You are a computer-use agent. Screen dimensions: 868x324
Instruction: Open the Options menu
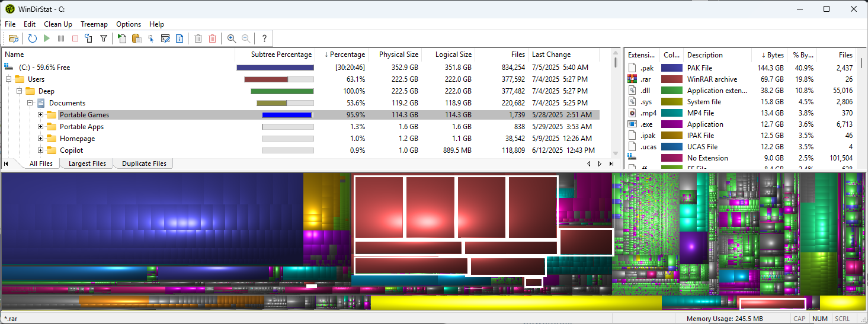coord(129,24)
